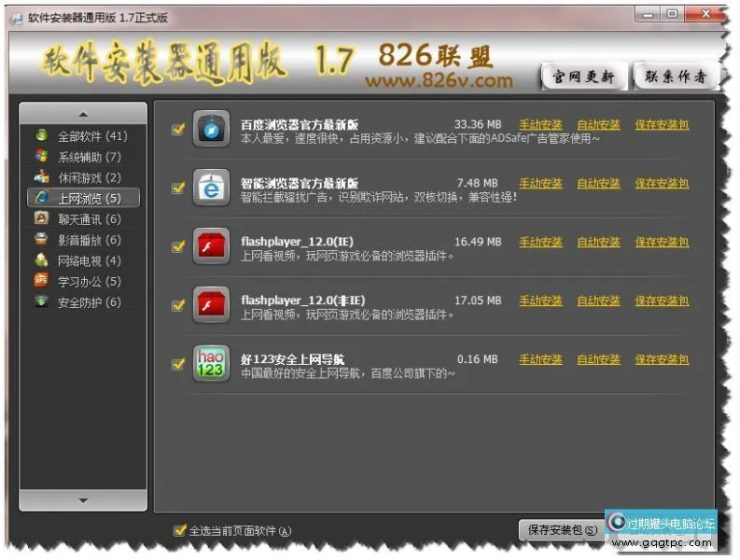This screenshot has width=740, height=560.
Task: Click the 联系作者 button
Action: 676,76
